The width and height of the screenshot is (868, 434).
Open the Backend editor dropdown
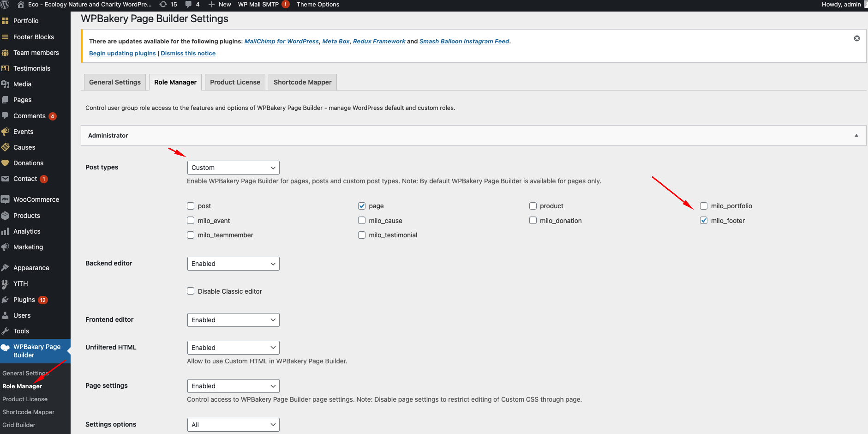tap(233, 264)
